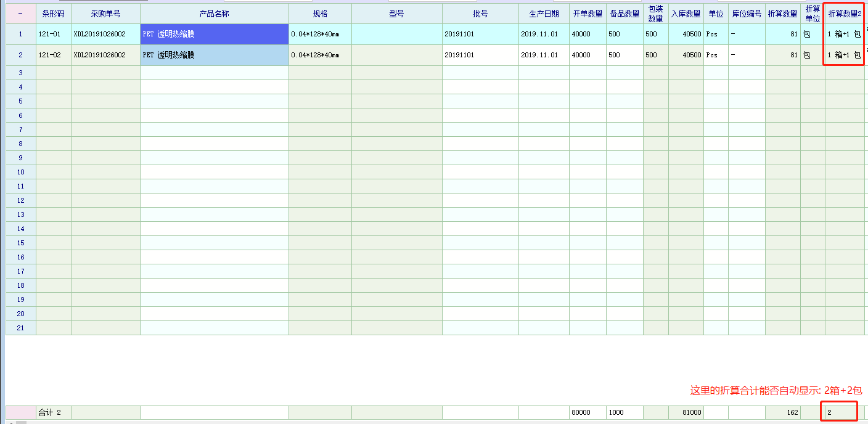Click the 合计 折算数量2 total cell
Screen dimensions: 868x424
click(839, 412)
